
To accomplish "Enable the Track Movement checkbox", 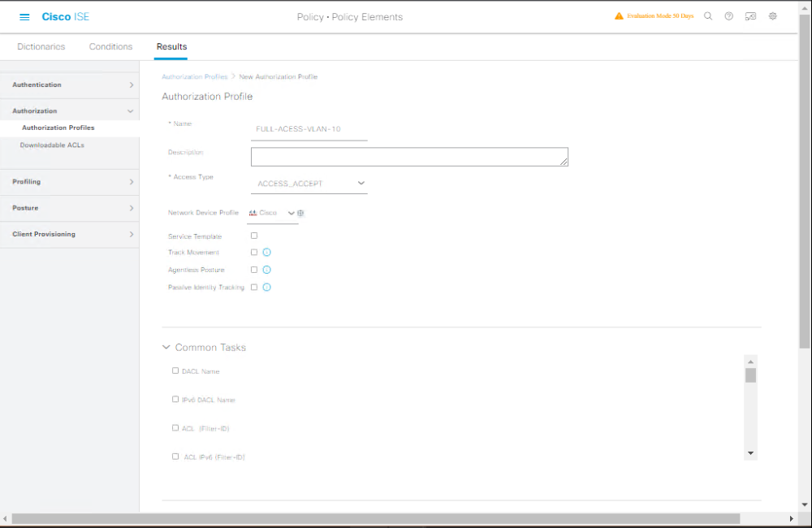I will (x=254, y=253).
